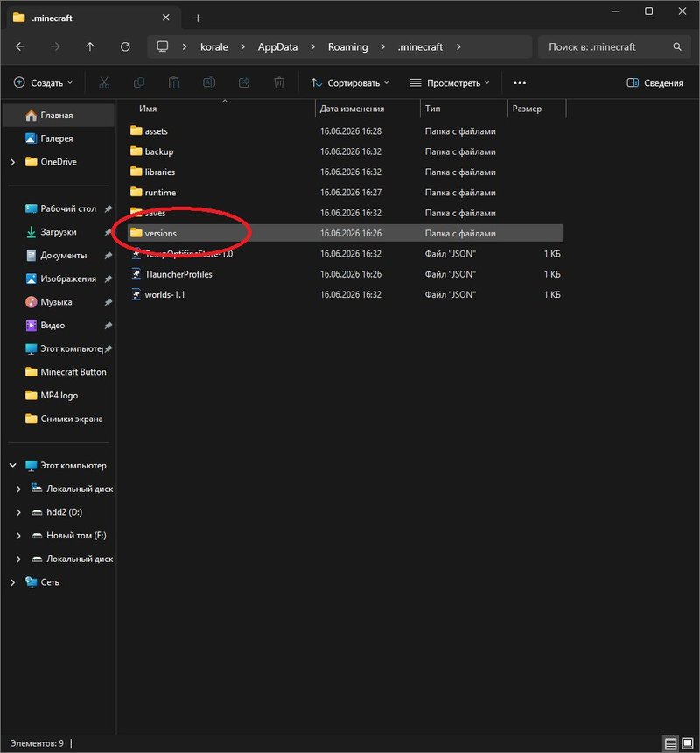Click the Delete trash bin icon
The width and height of the screenshot is (700, 753).
coord(279,82)
